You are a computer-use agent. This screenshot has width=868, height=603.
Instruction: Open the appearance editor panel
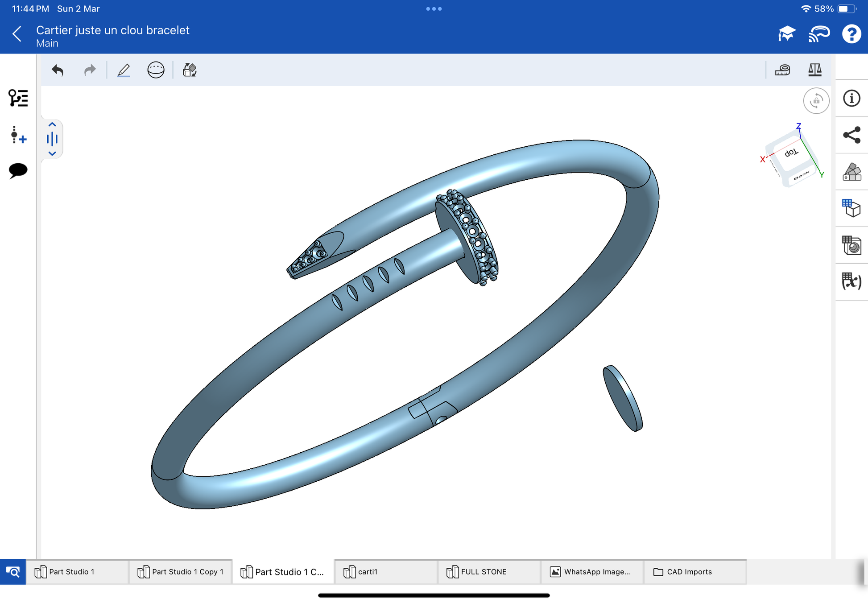point(851,172)
